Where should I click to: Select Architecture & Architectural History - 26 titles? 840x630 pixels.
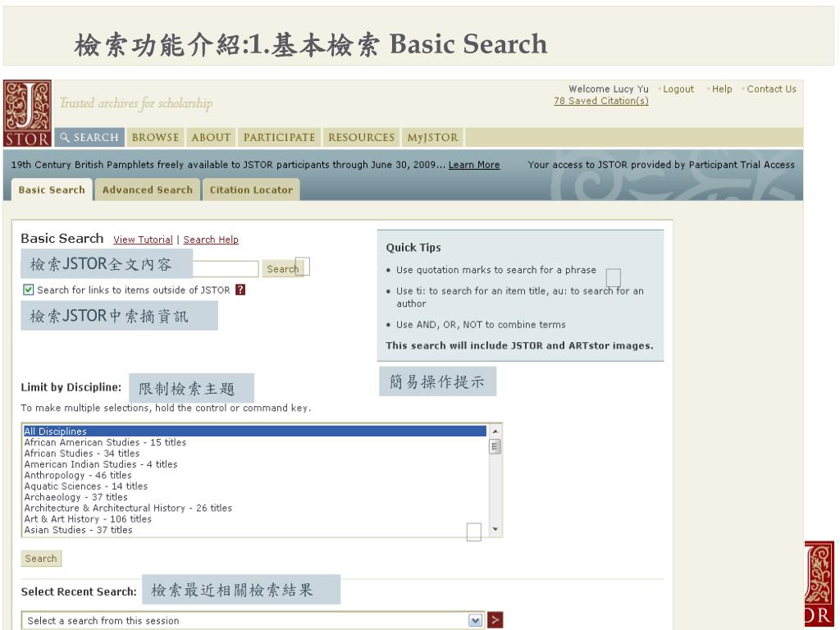pyautogui.click(x=255, y=508)
